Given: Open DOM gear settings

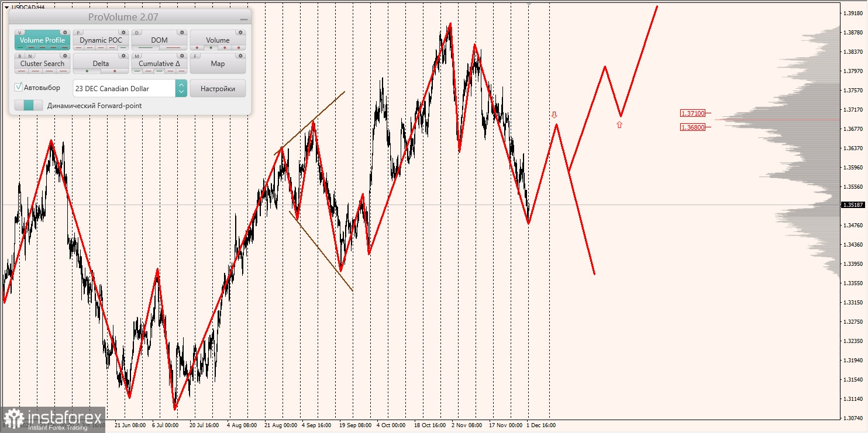Looking at the screenshot, I should [x=182, y=32].
